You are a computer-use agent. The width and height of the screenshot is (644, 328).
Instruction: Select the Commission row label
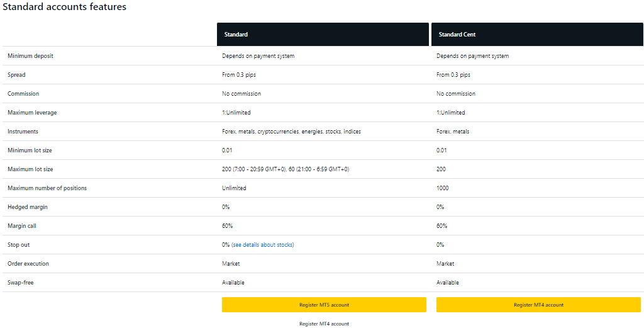pos(23,94)
